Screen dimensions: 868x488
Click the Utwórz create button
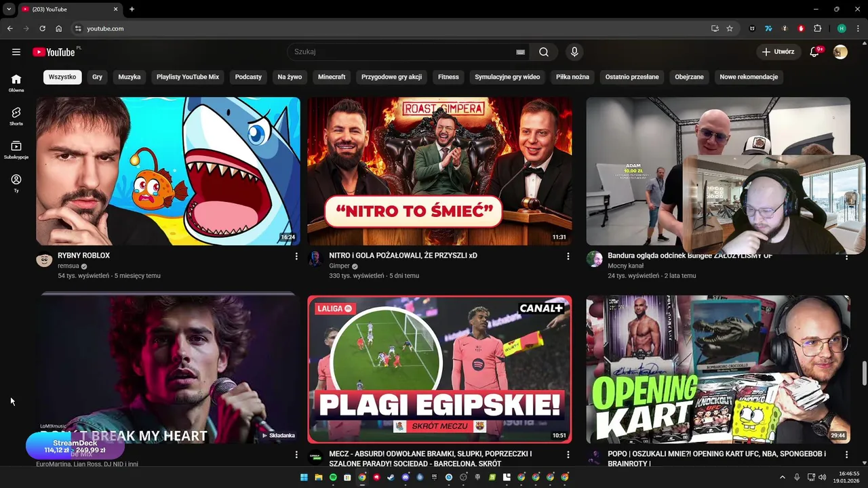(x=778, y=52)
